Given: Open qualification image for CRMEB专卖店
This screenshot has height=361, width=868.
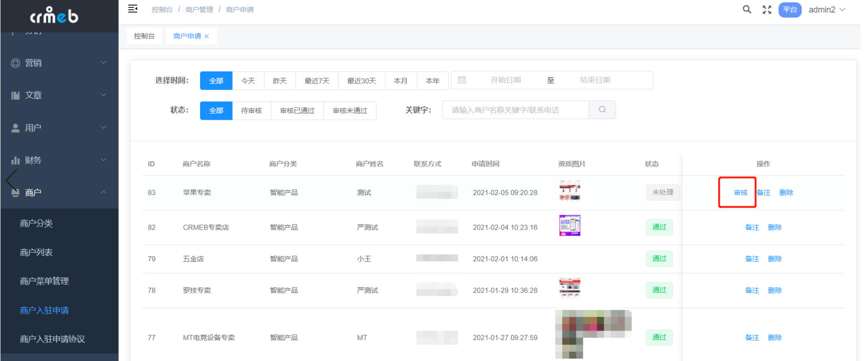Looking at the screenshot, I should click(570, 225).
